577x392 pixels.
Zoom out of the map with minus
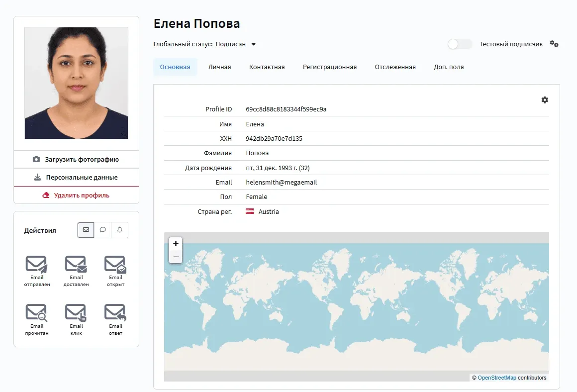[x=176, y=257]
